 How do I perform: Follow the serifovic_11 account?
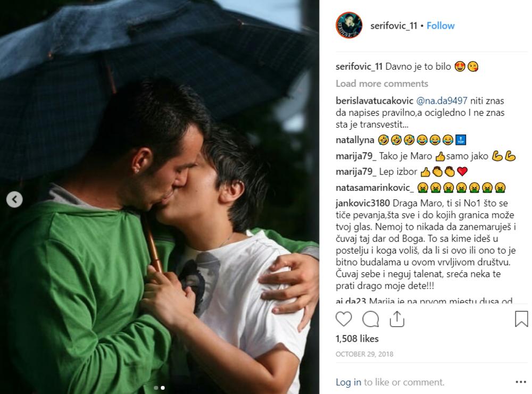pyautogui.click(x=440, y=26)
